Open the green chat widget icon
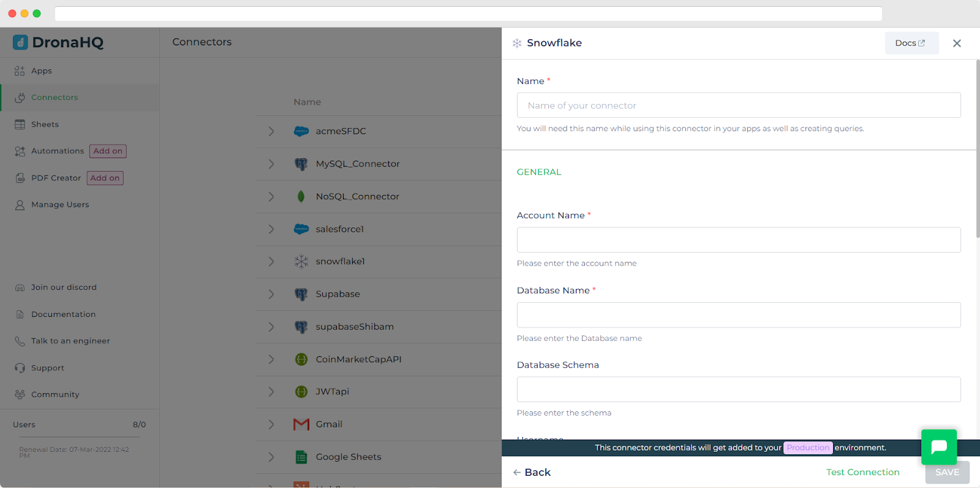Image resolution: width=980 pixels, height=488 pixels. (x=938, y=447)
